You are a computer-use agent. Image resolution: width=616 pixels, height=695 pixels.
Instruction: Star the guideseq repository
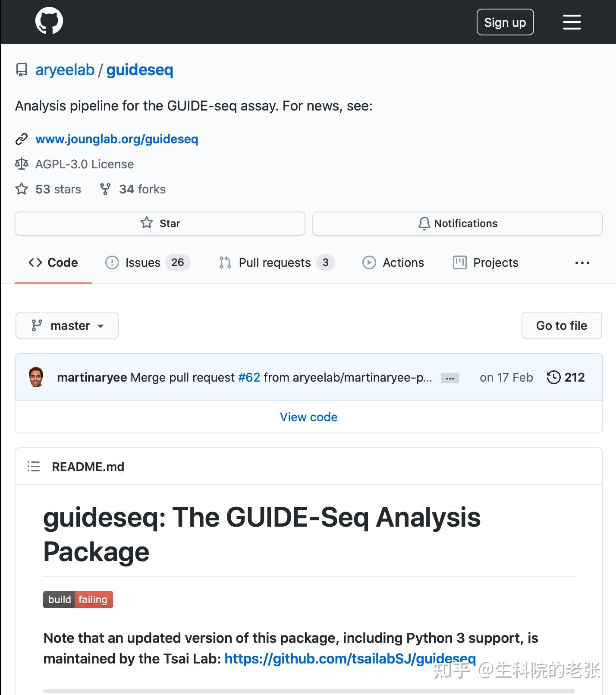(x=160, y=223)
